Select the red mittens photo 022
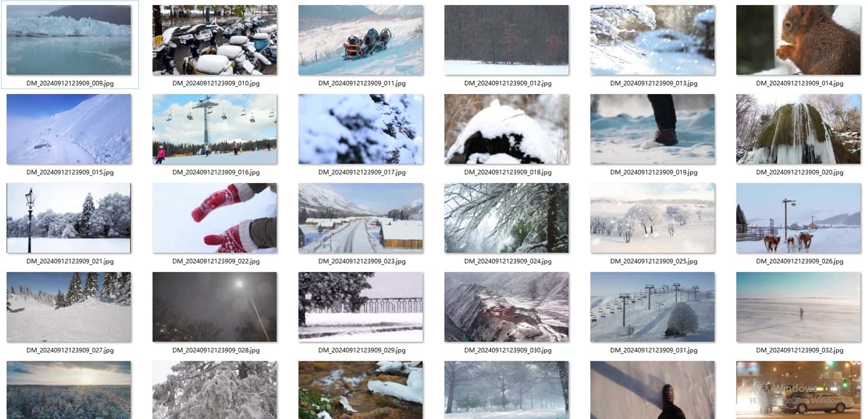The width and height of the screenshot is (868, 419). tap(215, 218)
